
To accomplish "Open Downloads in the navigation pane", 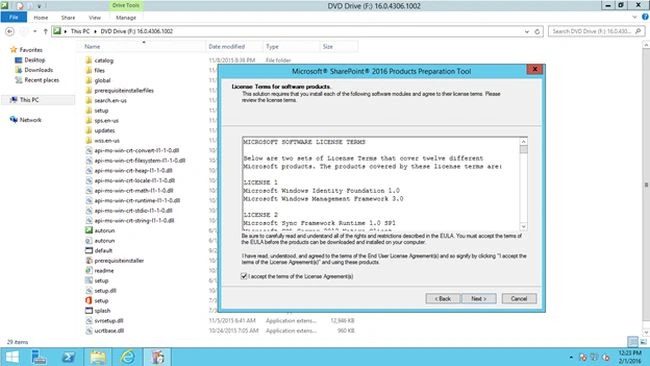I will coord(38,70).
